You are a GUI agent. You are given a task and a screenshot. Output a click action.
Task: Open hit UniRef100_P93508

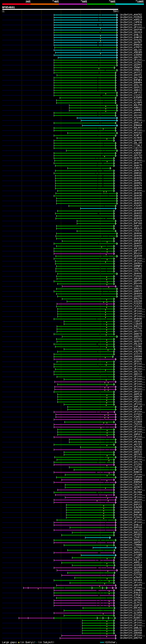click(131, 17)
